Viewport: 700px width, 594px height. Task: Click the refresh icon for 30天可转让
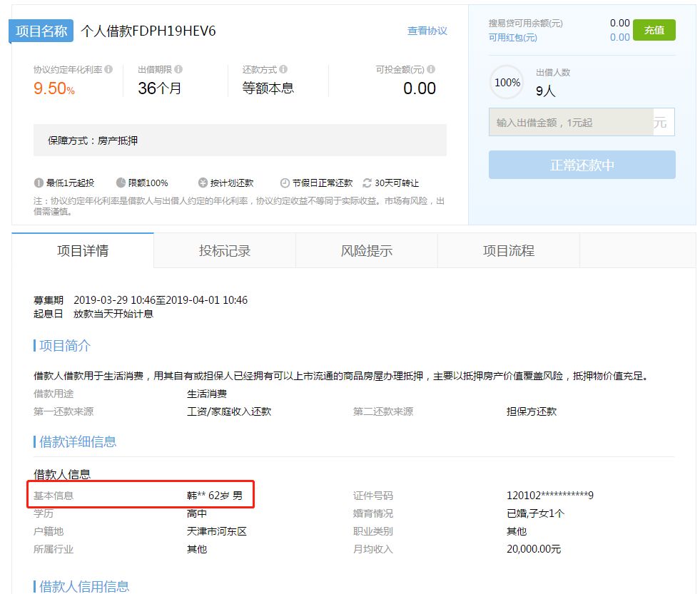tap(367, 183)
